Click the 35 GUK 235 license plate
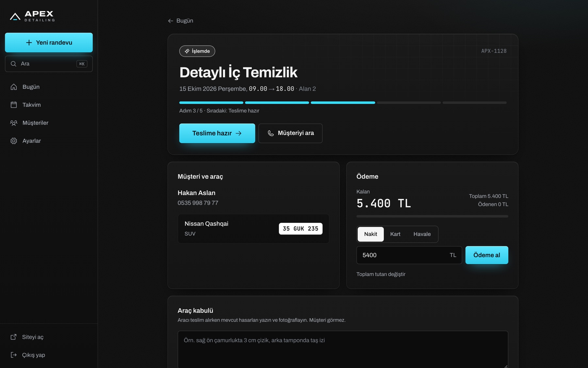 point(301,229)
